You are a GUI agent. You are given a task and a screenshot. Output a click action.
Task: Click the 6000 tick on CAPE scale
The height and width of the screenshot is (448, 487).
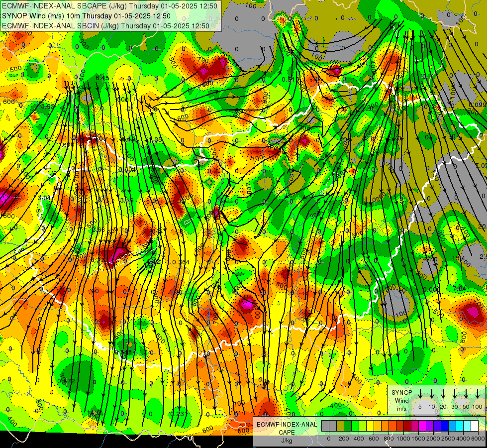point(478,439)
